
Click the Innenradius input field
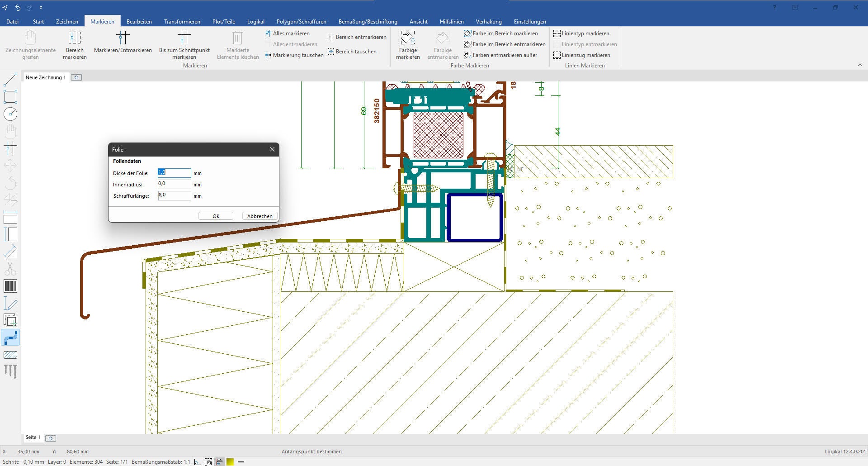click(x=174, y=184)
